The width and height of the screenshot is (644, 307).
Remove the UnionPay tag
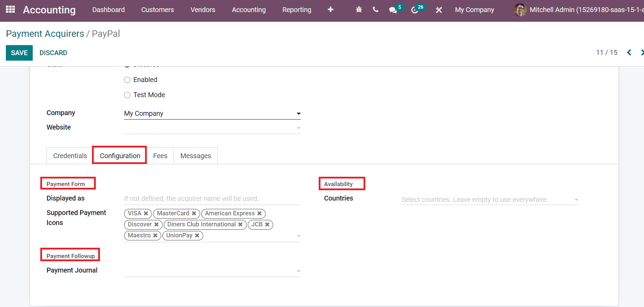point(197,235)
